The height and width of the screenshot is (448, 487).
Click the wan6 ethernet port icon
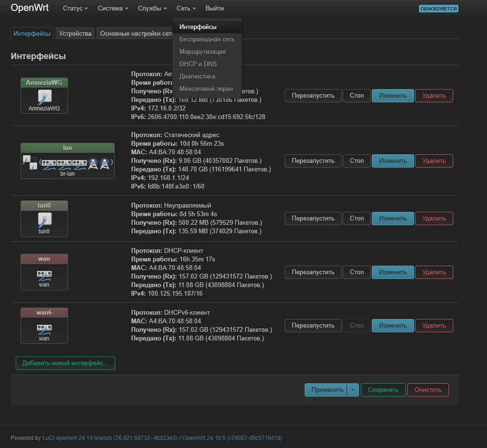(44, 329)
